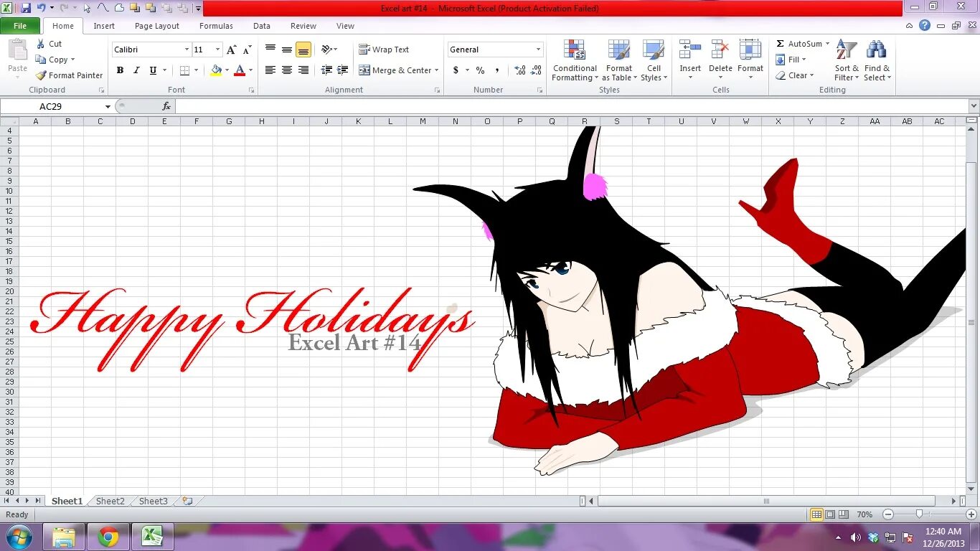
Task: Toggle Align Text Right
Action: (303, 70)
